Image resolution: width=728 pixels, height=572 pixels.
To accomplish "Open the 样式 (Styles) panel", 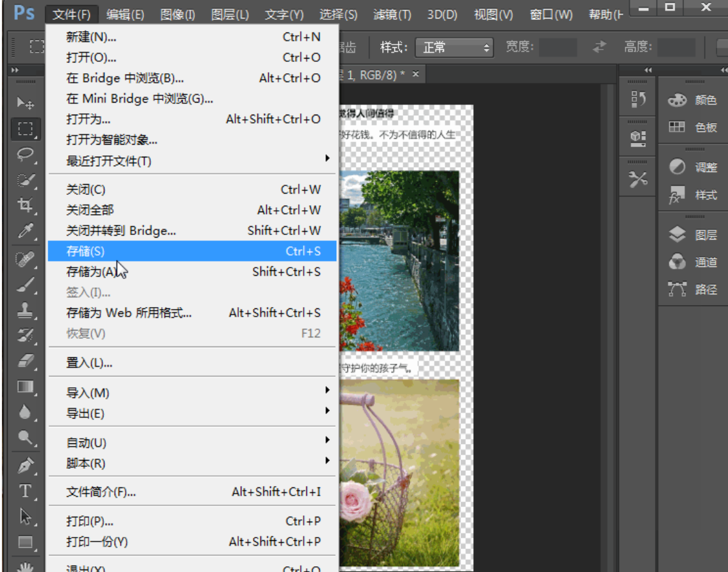I will pyautogui.click(x=693, y=195).
